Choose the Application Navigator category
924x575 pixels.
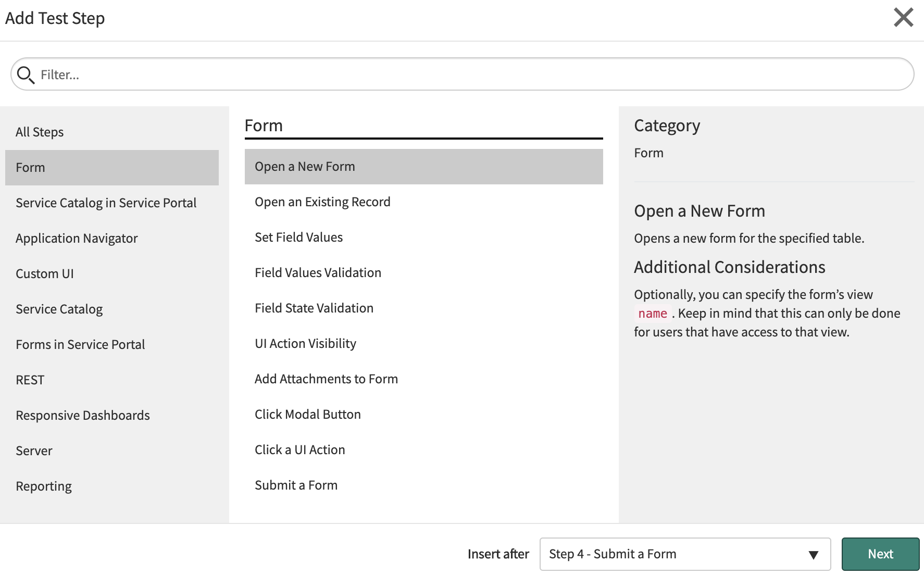pos(112,239)
